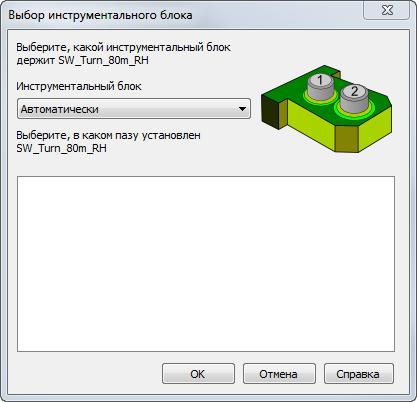This screenshot has width=417, height=402.
Task: Open the Инструментальный блок combo box
Action: pyautogui.click(x=134, y=109)
